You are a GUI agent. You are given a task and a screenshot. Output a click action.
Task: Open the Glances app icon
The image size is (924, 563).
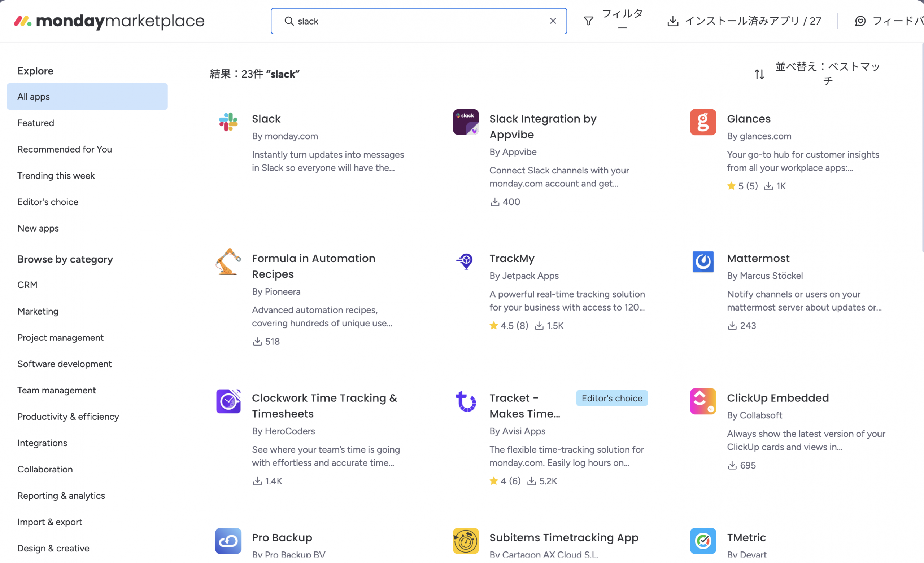[x=703, y=122]
